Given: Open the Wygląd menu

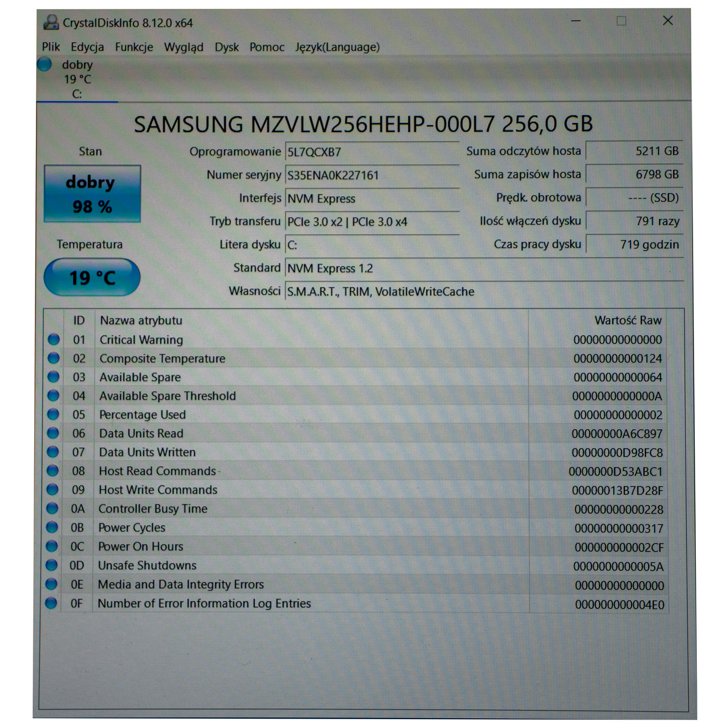Looking at the screenshot, I should tap(184, 47).
